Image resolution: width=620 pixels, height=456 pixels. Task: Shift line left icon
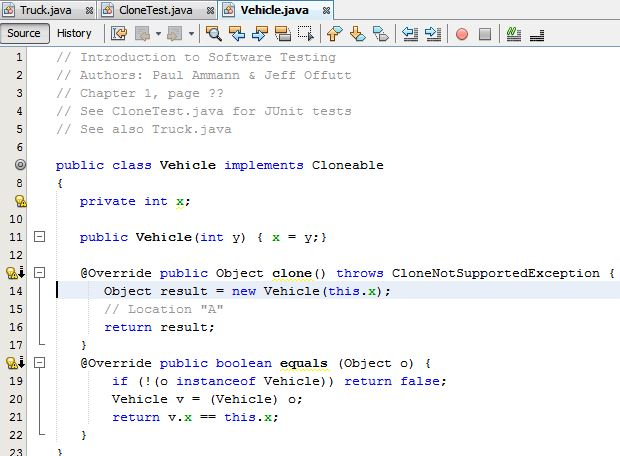[x=410, y=34]
